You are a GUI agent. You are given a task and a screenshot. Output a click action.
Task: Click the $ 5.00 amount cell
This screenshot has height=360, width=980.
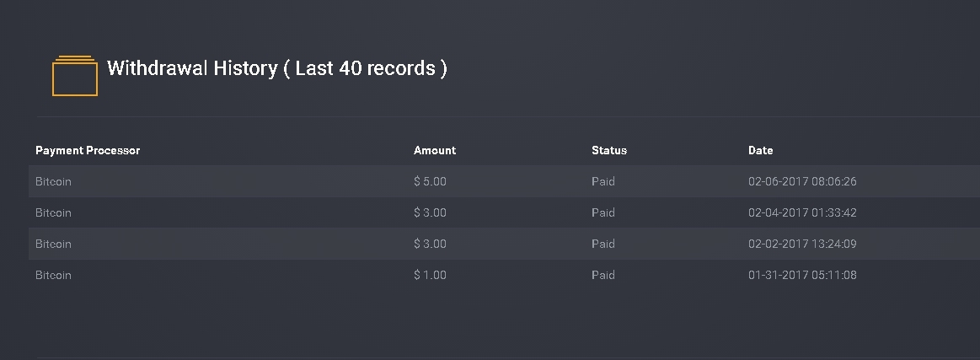point(430,181)
